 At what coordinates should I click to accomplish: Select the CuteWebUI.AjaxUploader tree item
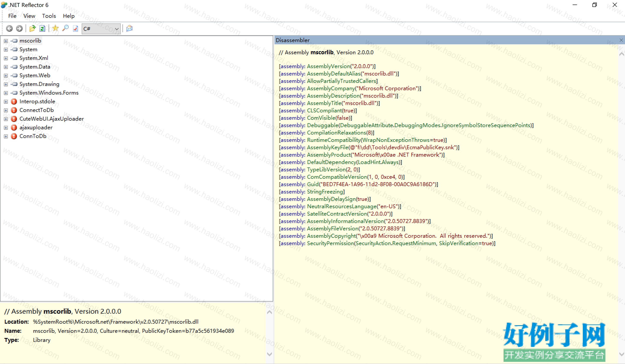click(x=52, y=119)
